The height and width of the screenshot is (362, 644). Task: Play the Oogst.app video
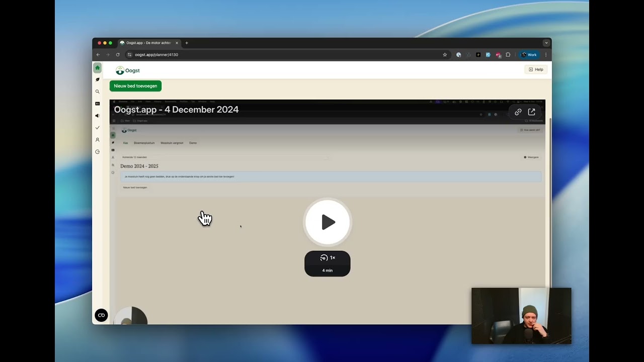(328, 222)
